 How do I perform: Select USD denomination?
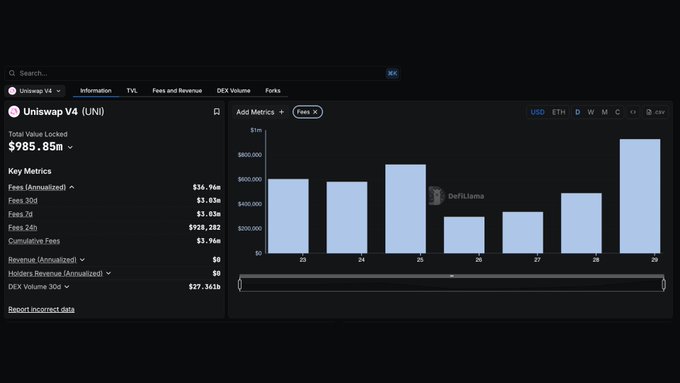pos(537,112)
